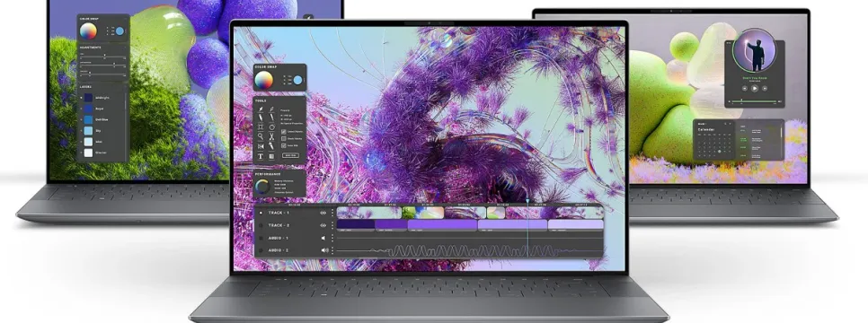Click volume icon in music player
The image size is (868, 323).
click(780, 101)
